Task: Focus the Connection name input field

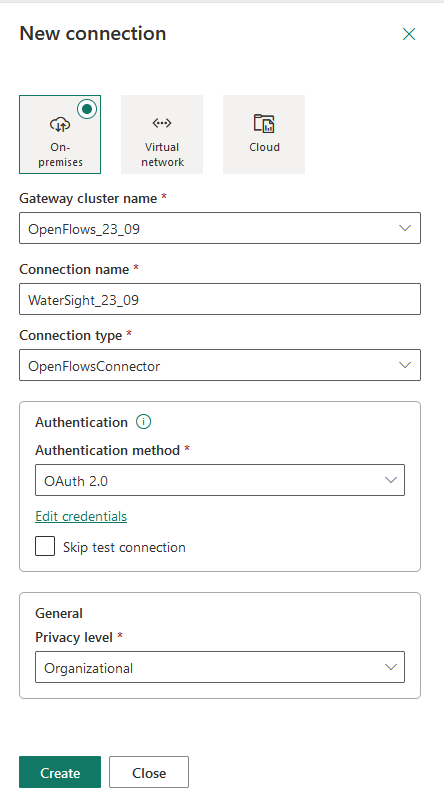Action: (220, 299)
